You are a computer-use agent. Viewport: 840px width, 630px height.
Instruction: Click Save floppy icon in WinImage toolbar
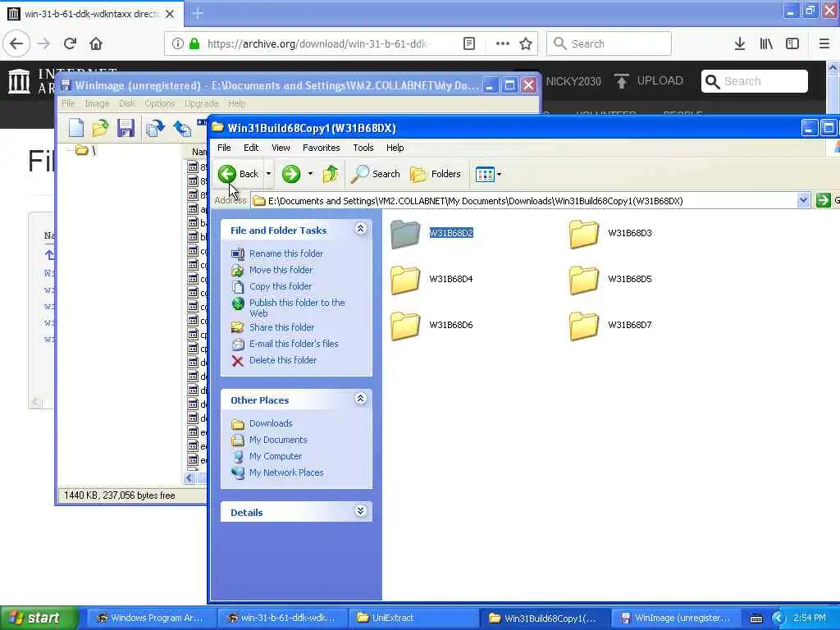pos(126,128)
